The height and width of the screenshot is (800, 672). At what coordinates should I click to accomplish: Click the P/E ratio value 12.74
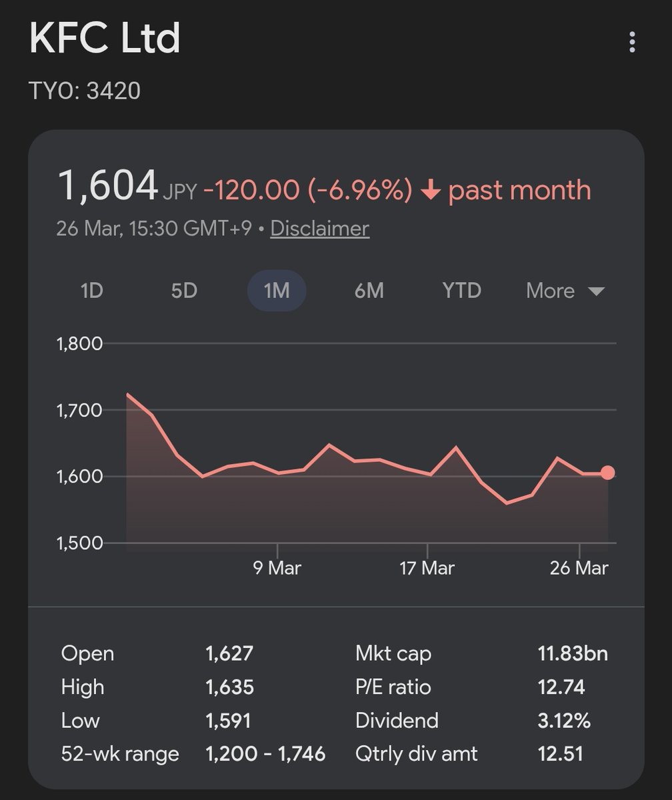click(x=561, y=687)
